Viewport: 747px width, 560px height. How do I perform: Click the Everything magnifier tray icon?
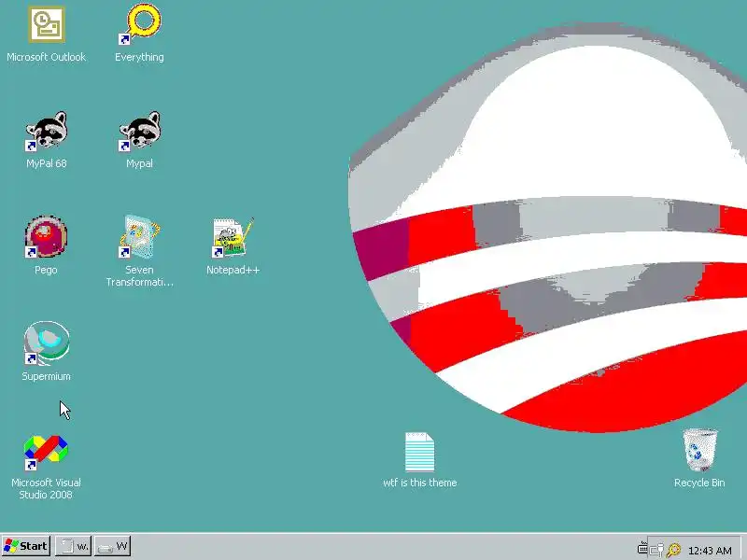pos(673,551)
